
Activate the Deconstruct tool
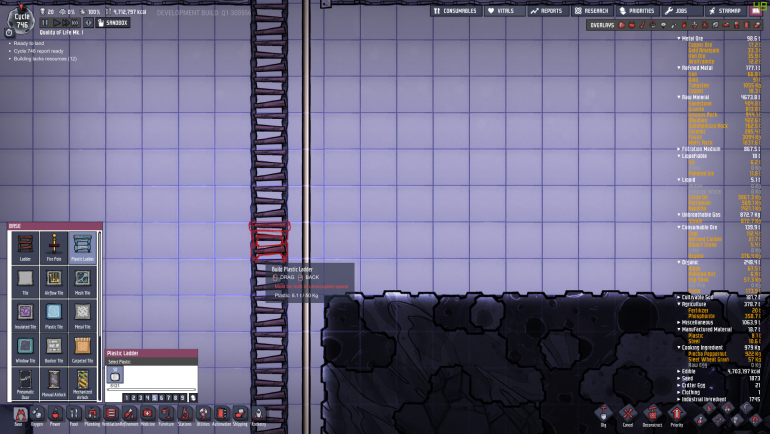(652, 415)
